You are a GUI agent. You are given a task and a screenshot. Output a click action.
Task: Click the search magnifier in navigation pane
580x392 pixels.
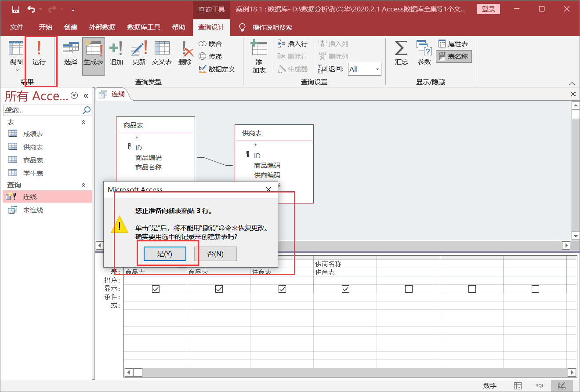(x=87, y=110)
